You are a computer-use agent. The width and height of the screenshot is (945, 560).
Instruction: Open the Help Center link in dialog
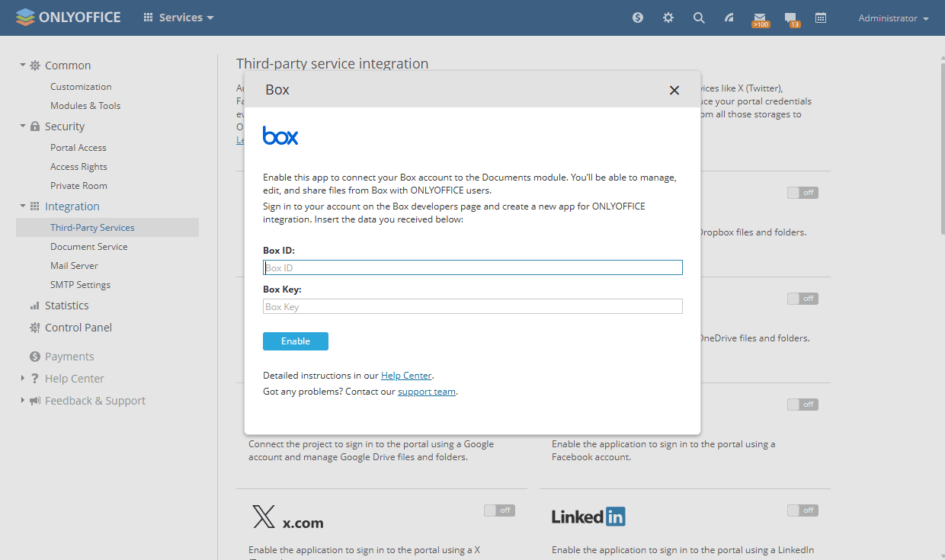coord(406,376)
